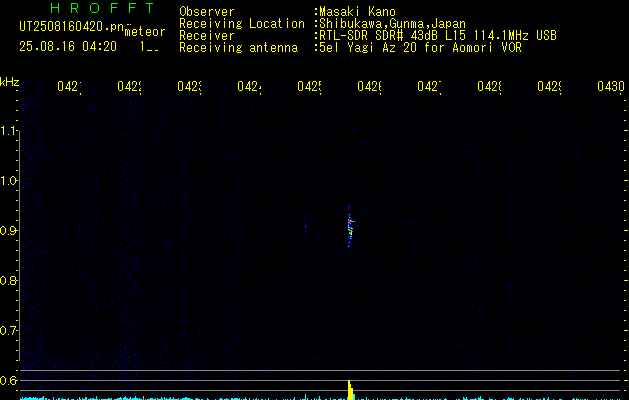
Task: Click the 0428 time axis label
Action: [489, 86]
